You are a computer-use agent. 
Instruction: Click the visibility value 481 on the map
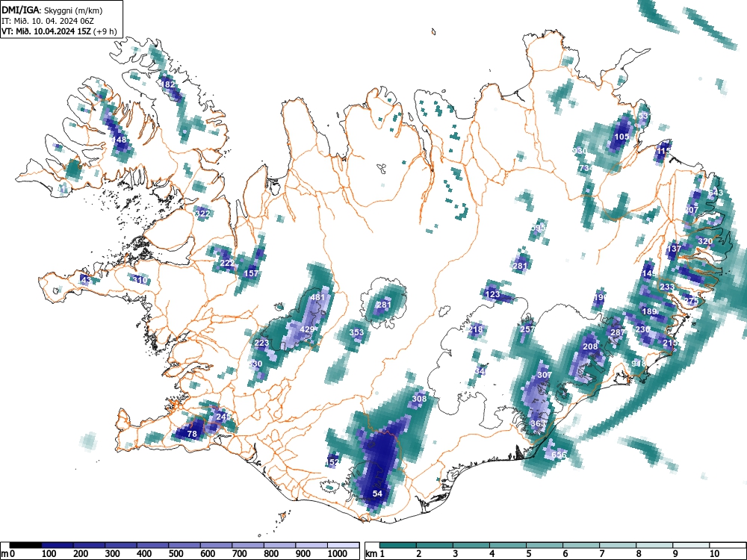point(317,297)
